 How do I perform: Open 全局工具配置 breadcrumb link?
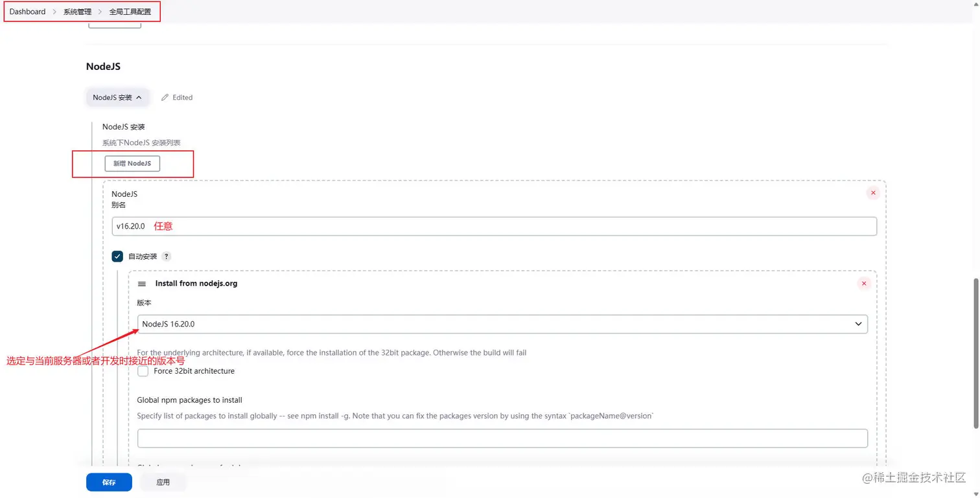[x=130, y=12]
